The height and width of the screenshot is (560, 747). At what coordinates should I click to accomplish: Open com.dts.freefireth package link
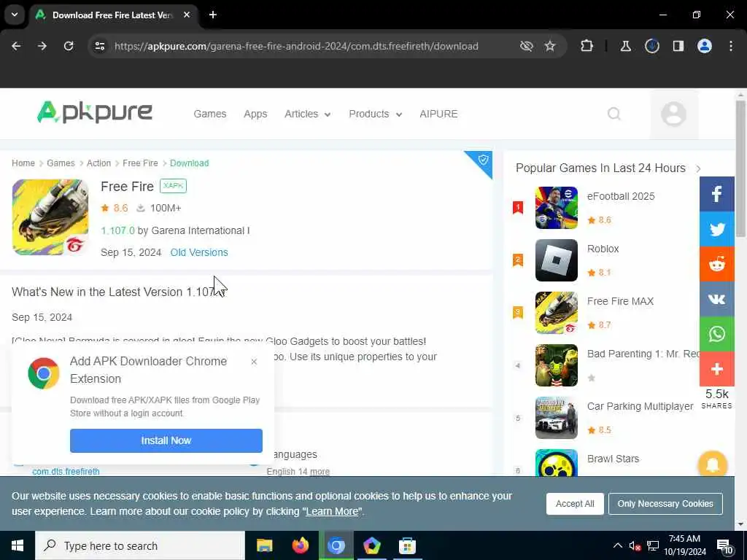click(66, 472)
